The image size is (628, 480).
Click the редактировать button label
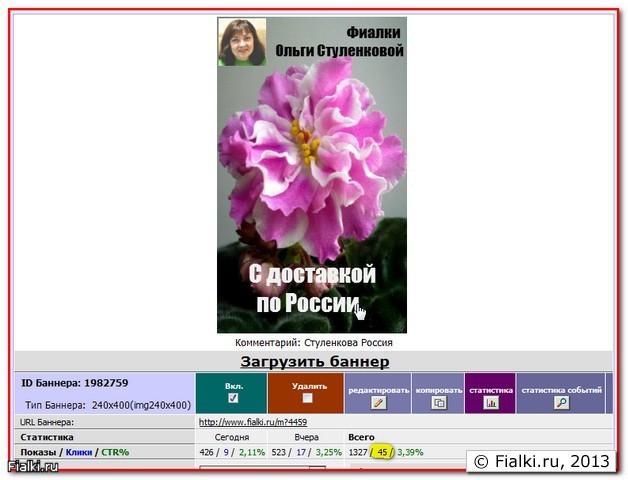378,390
